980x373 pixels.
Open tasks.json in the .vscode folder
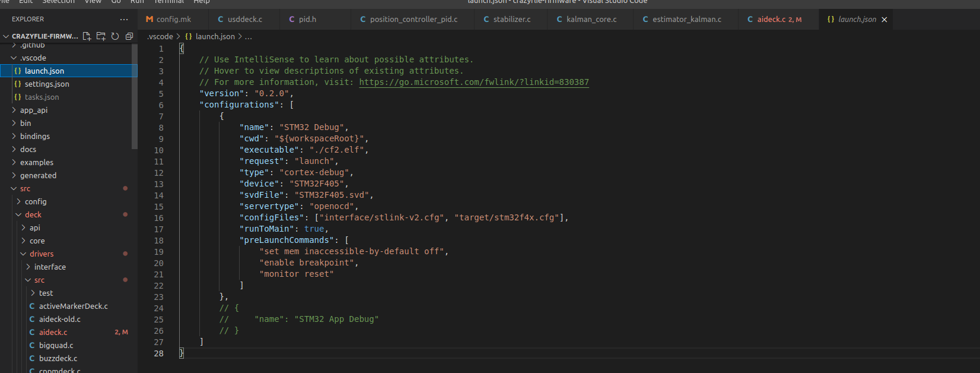coord(42,97)
